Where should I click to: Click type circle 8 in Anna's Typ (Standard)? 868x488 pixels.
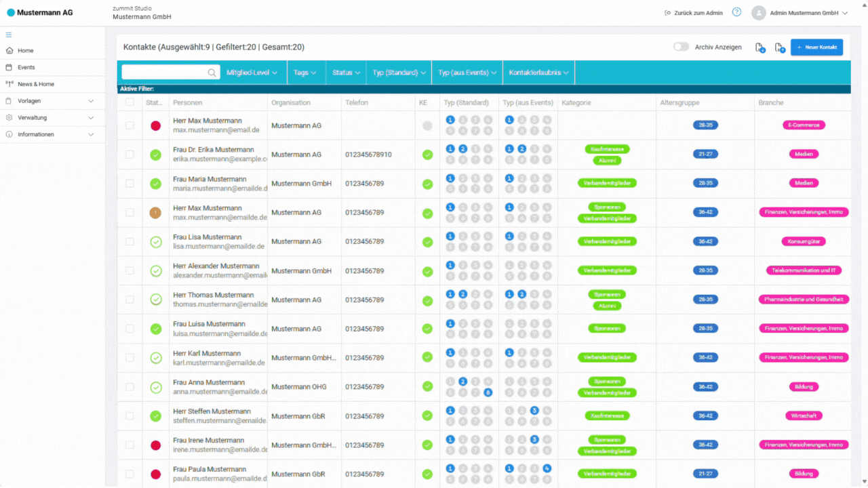pos(488,392)
